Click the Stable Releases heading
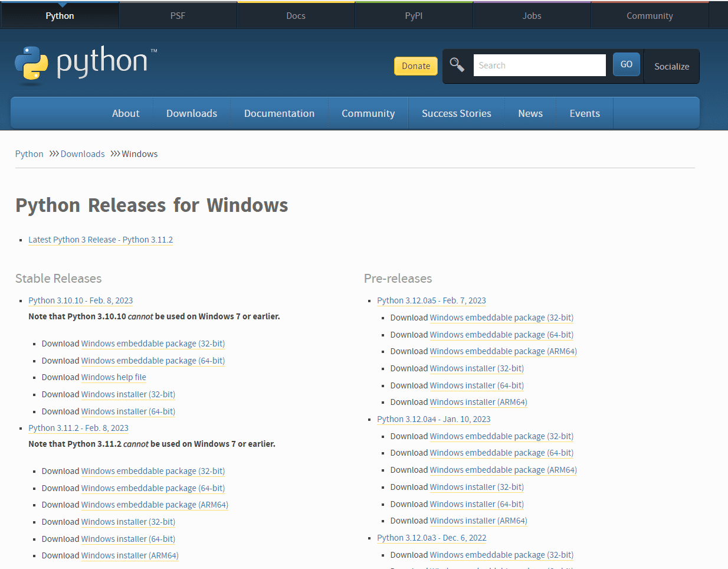Screen dimensions: 728x569 [58, 279]
